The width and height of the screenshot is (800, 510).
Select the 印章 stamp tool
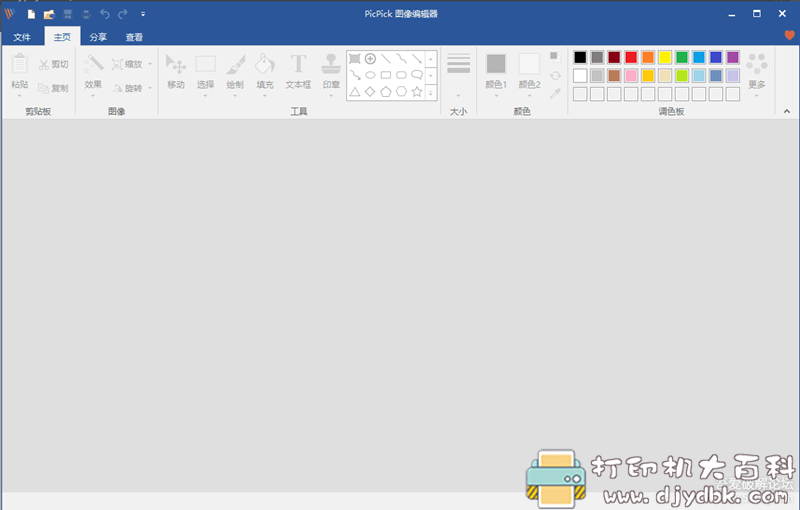pos(331,71)
